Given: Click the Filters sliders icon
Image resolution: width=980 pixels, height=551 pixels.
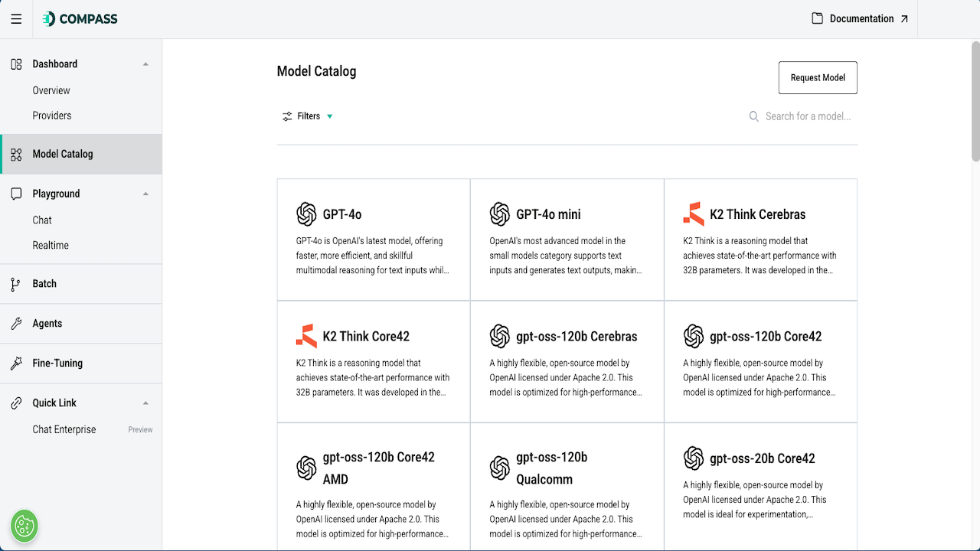Looking at the screenshot, I should 287,116.
